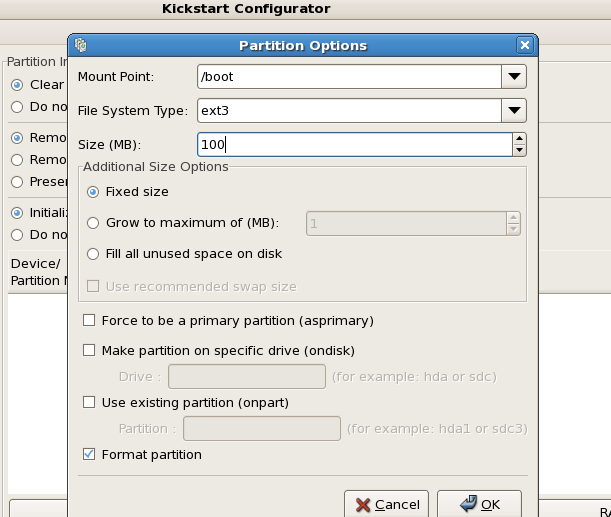Select the Clear radio button in Kickstart Configurator

pyautogui.click(x=17, y=85)
